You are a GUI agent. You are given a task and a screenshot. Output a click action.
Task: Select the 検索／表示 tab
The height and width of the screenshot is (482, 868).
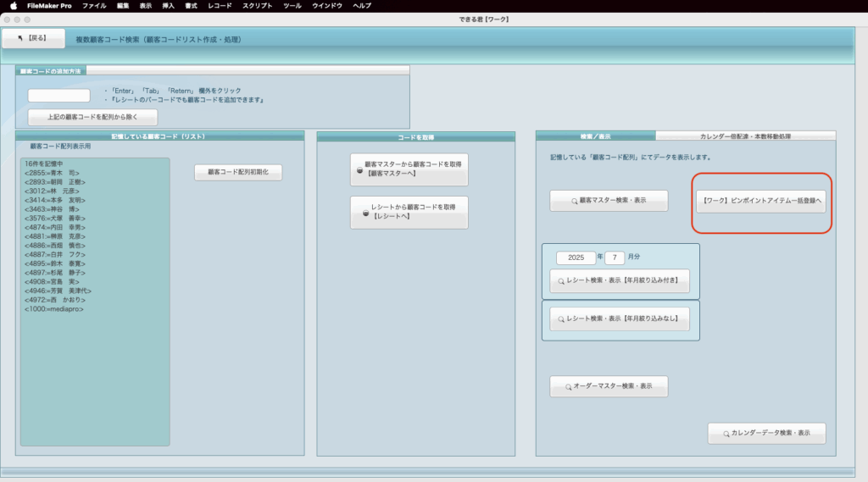tap(595, 136)
